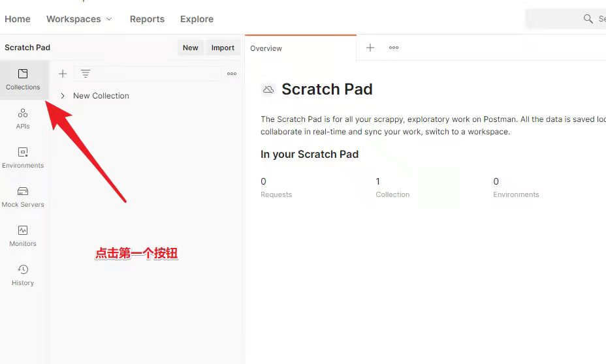Click the 'In your Scratch Pad' heading
The image size is (606, 364).
click(x=309, y=154)
